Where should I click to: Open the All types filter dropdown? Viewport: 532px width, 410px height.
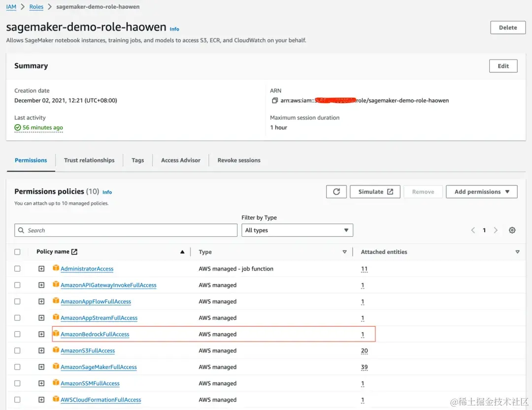(297, 230)
